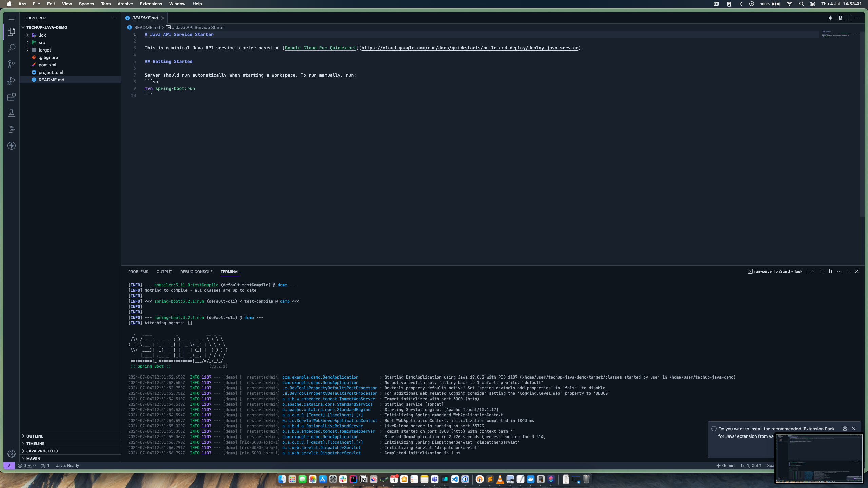Open terminal panel more actions ellipsis

point(839,271)
